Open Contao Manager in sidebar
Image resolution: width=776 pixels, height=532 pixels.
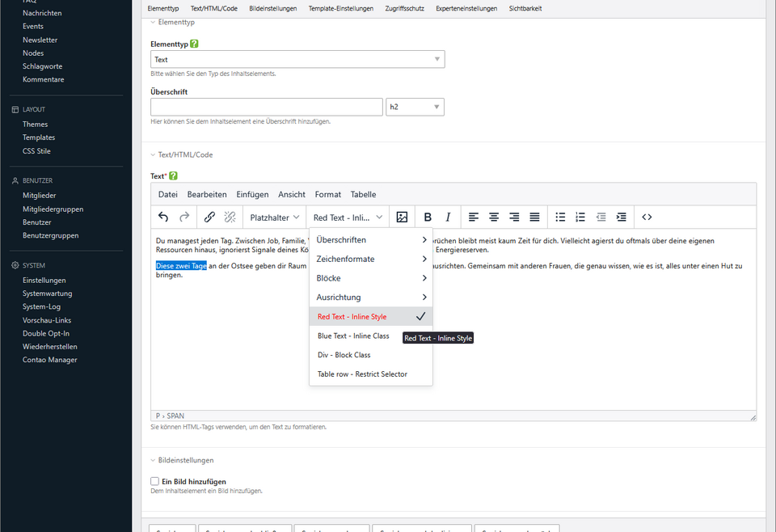click(x=50, y=360)
